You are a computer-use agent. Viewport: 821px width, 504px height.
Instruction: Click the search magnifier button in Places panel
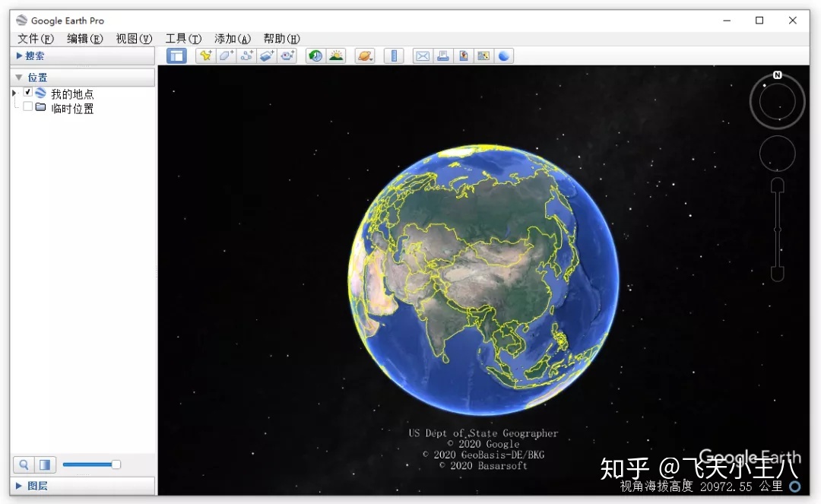click(24, 464)
